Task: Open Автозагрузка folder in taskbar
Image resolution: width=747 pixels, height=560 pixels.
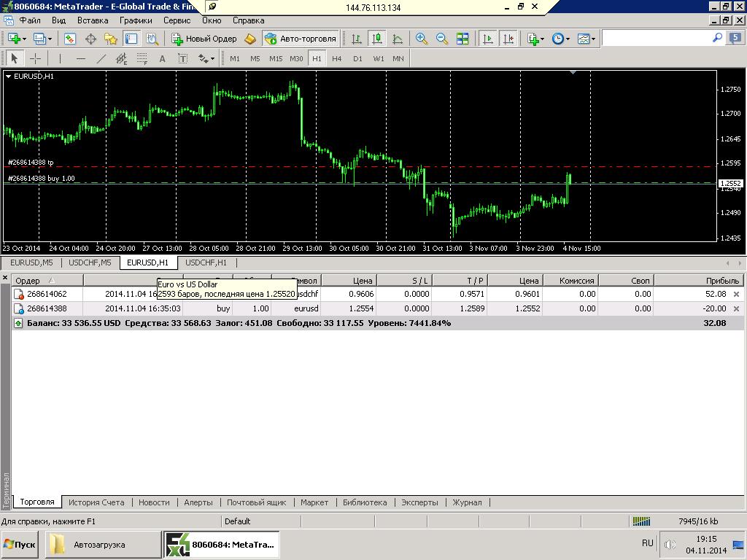Action: [x=103, y=544]
